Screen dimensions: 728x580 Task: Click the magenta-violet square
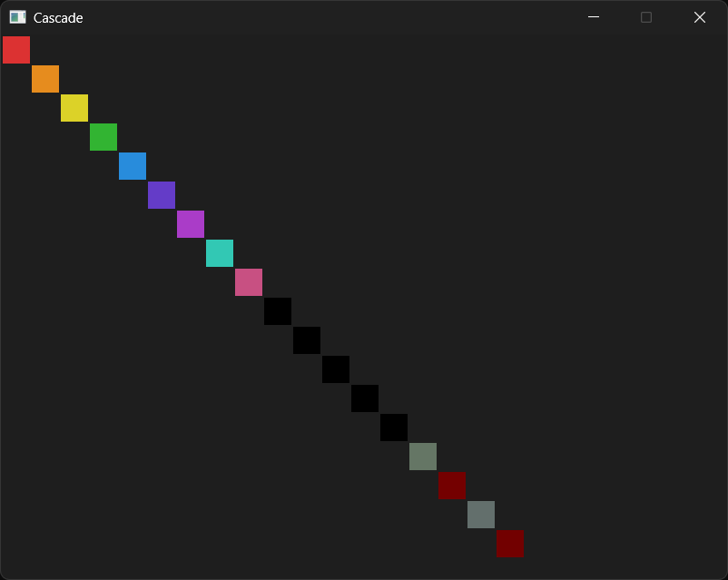191,224
